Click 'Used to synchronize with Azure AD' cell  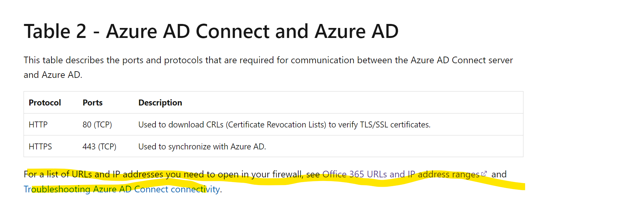click(x=202, y=146)
